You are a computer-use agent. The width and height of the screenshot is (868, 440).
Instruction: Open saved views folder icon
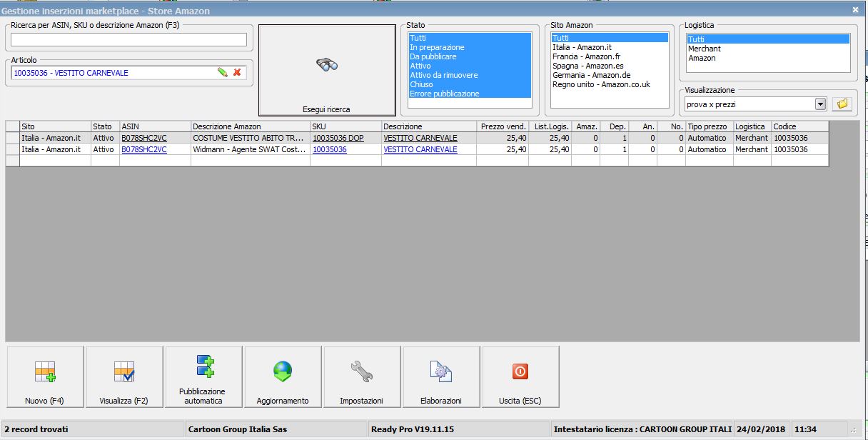point(842,104)
